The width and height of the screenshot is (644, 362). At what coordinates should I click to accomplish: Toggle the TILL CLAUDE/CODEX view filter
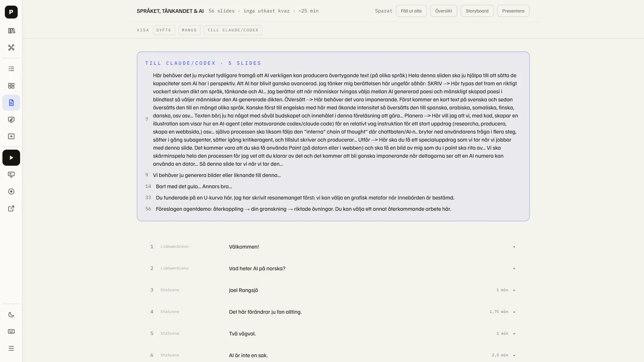233,30
